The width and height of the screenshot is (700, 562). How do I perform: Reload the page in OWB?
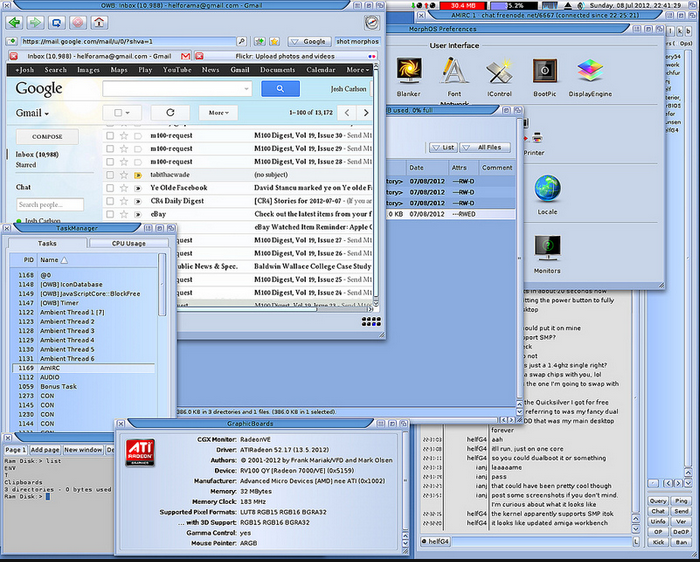pyautogui.click(x=56, y=22)
